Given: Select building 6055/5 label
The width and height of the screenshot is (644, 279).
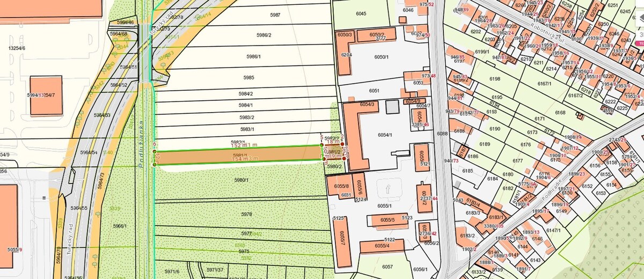Looking at the screenshot, I should pyautogui.click(x=387, y=219).
